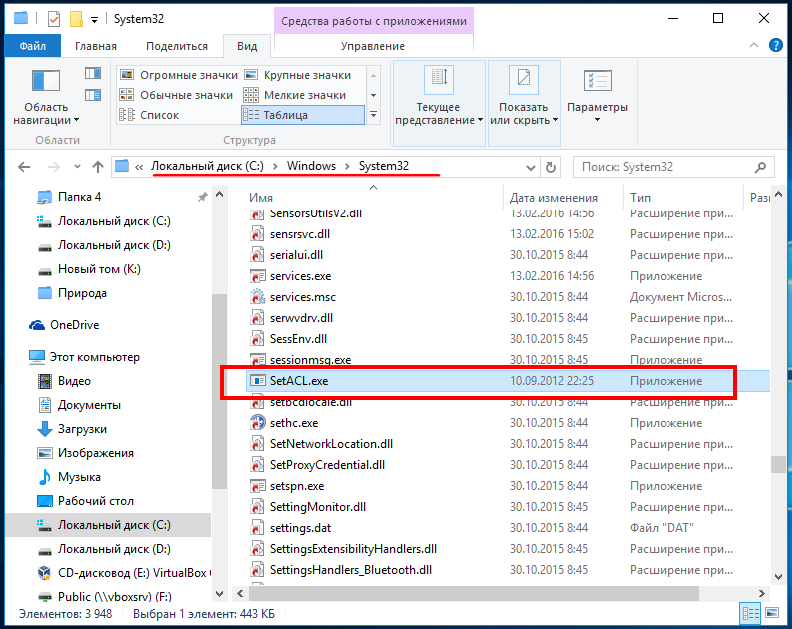Viewport: 792px width, 629px height.
Task: Click Windows in the address path
Action: 311,166
